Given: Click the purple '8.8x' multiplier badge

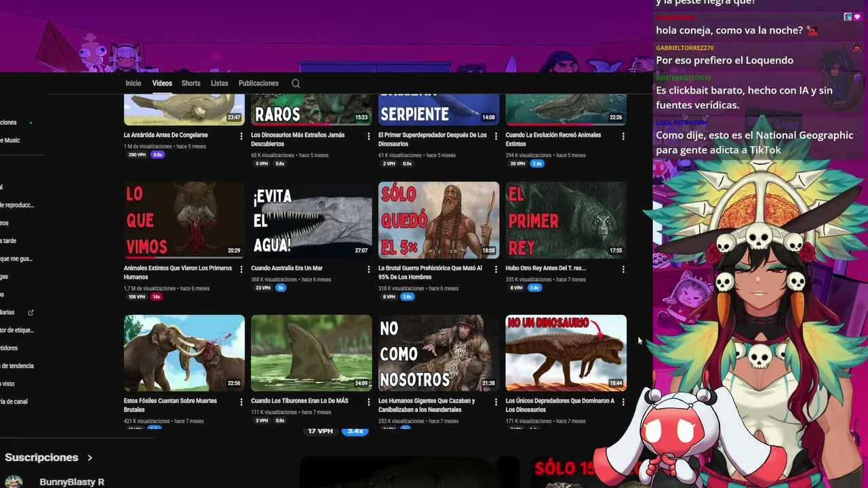Looking at the screenshot, I should pos(157,155).
